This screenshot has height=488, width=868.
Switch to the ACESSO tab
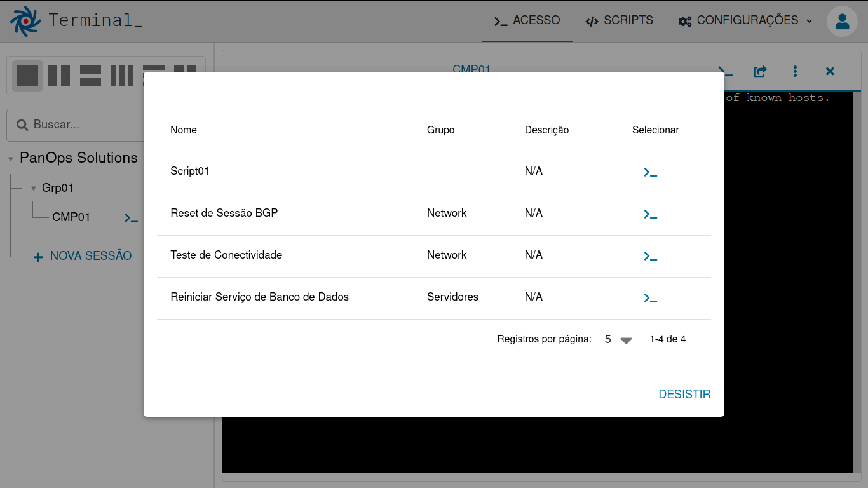pyautogui.click(x=527, y=20)
